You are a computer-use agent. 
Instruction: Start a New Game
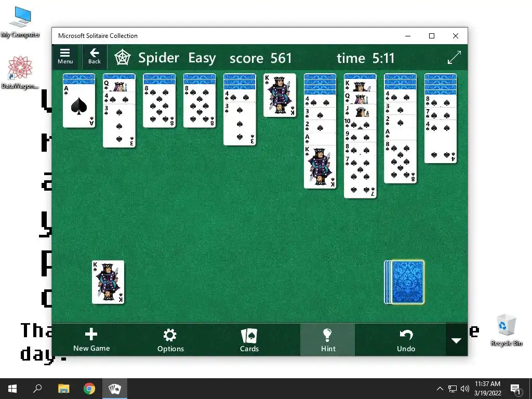(x=91, y=340)
